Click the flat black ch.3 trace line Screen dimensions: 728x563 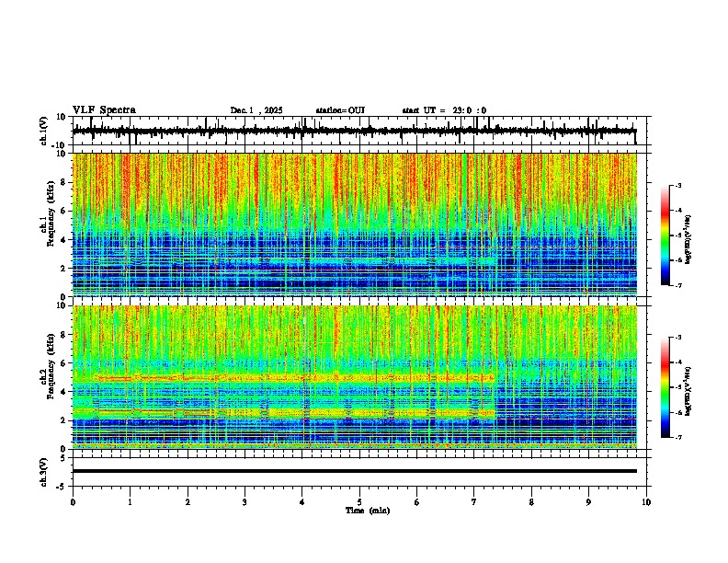[x=354, y=471]
